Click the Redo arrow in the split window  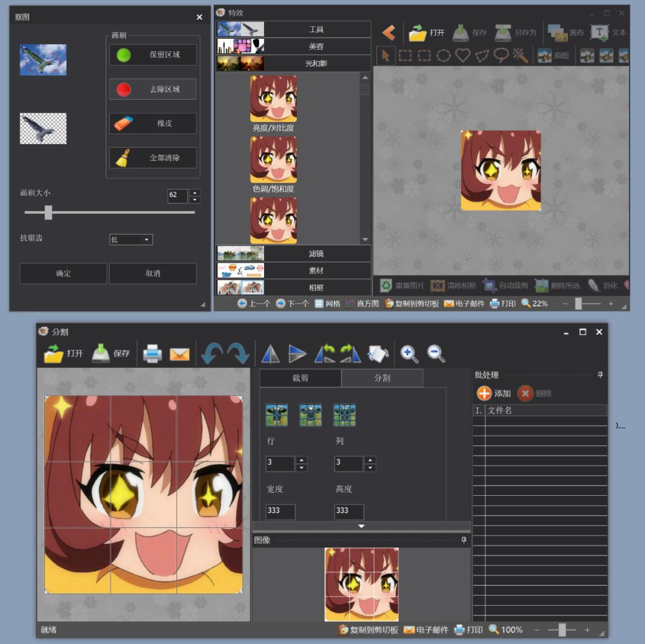(238, 354)
